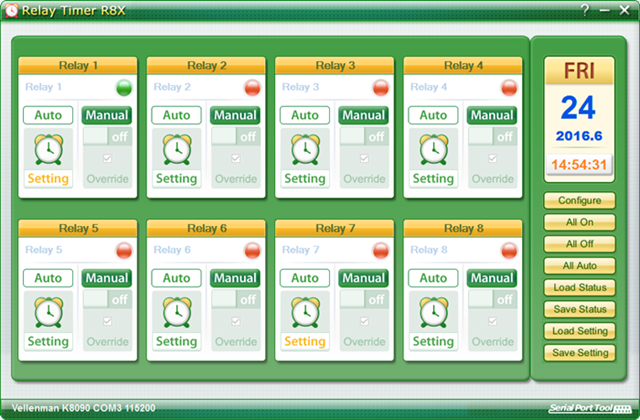The height and width of the screenshot is (420, 640).
Task: Click the red status LED of Relay 2
Action: click(x=252, y=88)
